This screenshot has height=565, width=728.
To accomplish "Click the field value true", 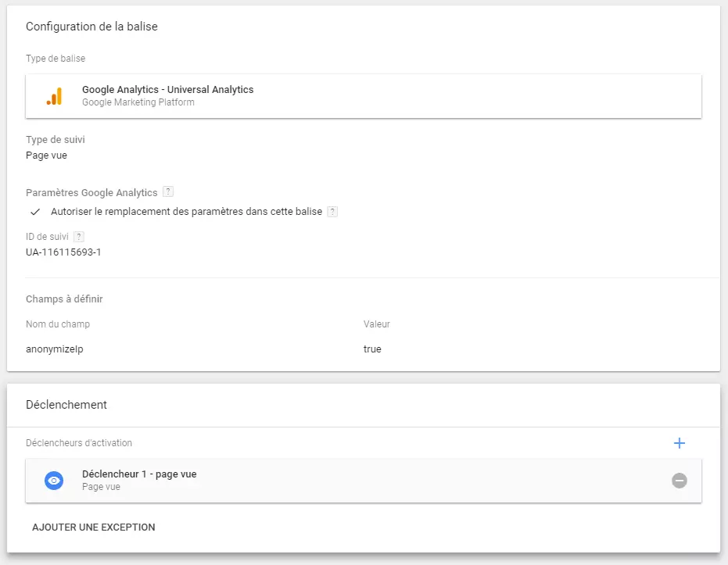I will pos(372,349).
